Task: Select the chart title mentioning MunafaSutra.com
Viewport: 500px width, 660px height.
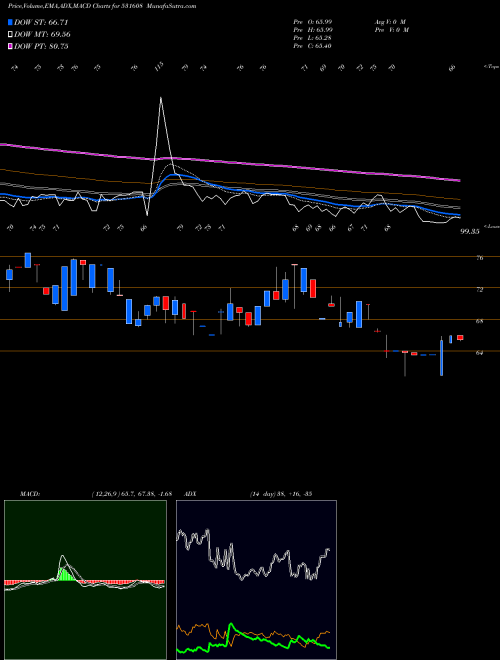Action: 102,6
